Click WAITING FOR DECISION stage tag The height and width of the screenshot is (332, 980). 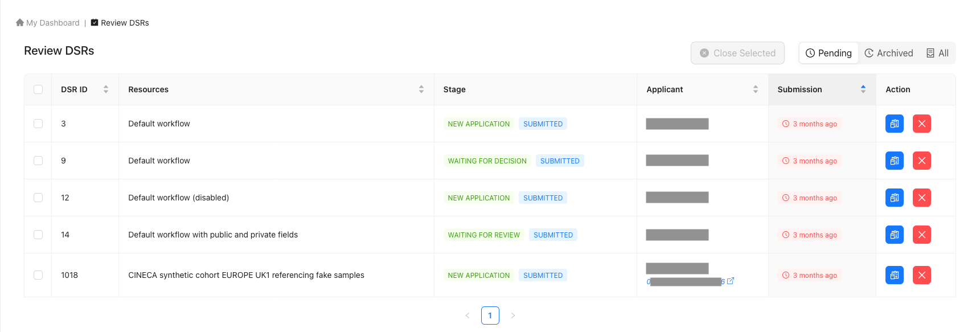(487, 161)
